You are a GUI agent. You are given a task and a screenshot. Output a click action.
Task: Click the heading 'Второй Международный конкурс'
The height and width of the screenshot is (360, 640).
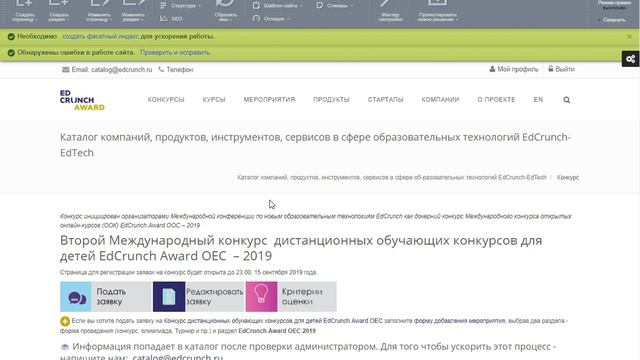click(x=301, y=248)
